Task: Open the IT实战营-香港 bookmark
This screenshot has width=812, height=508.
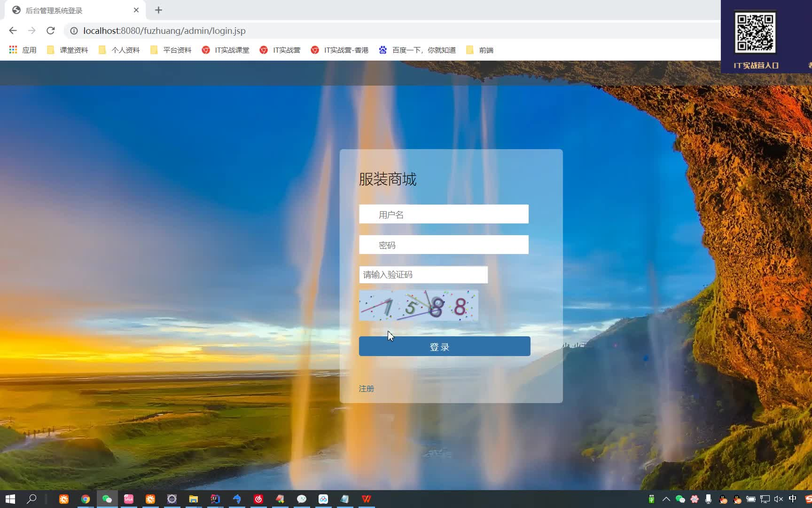Action: [339, 50]
